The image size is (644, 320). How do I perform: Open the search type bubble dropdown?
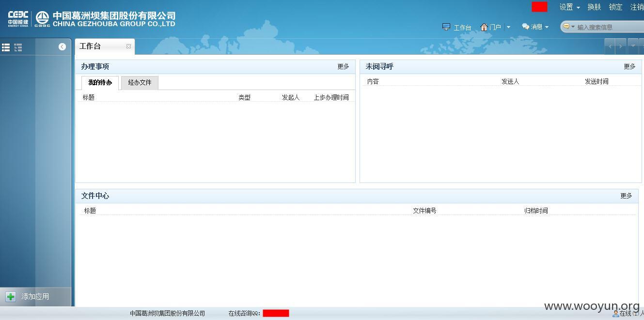pyautogui.click(x=569, y=27)
